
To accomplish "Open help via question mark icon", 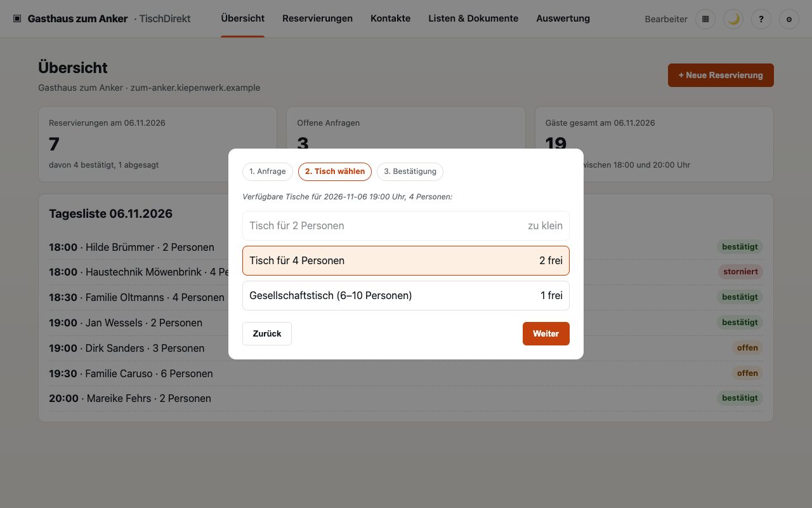I will [x=761, y=19].
